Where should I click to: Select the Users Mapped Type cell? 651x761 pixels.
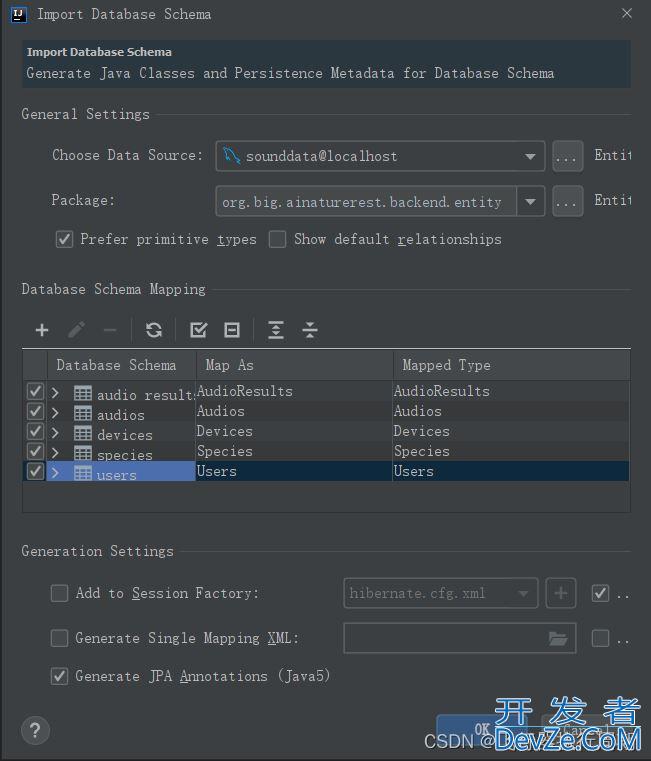tap(511, 471)
